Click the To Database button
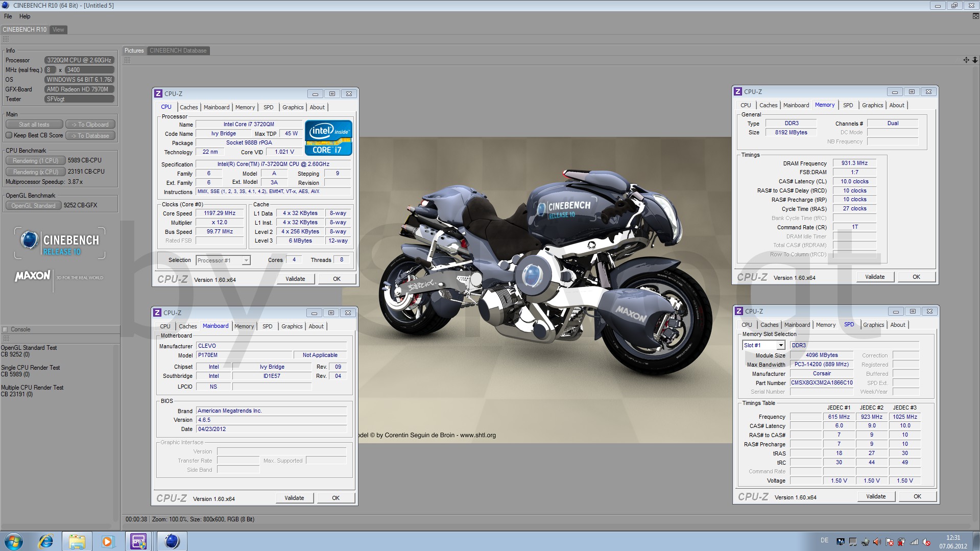 click(90, 136)
